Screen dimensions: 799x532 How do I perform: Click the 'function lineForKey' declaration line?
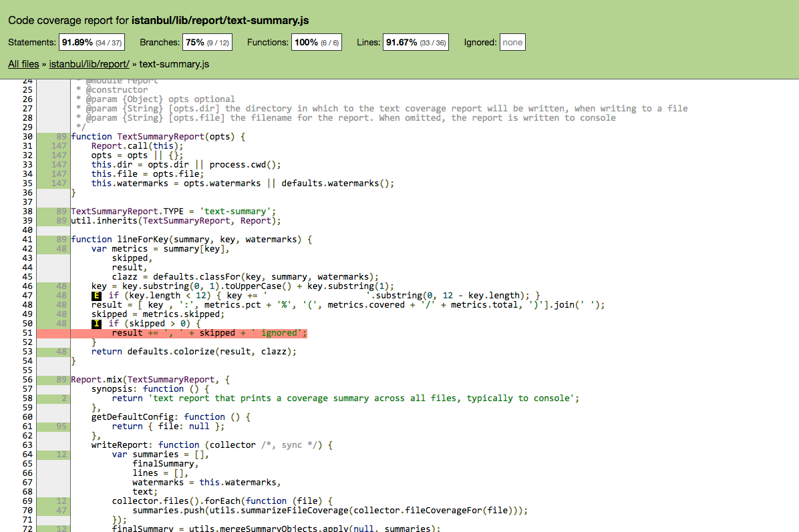click(x=192, y=239)
